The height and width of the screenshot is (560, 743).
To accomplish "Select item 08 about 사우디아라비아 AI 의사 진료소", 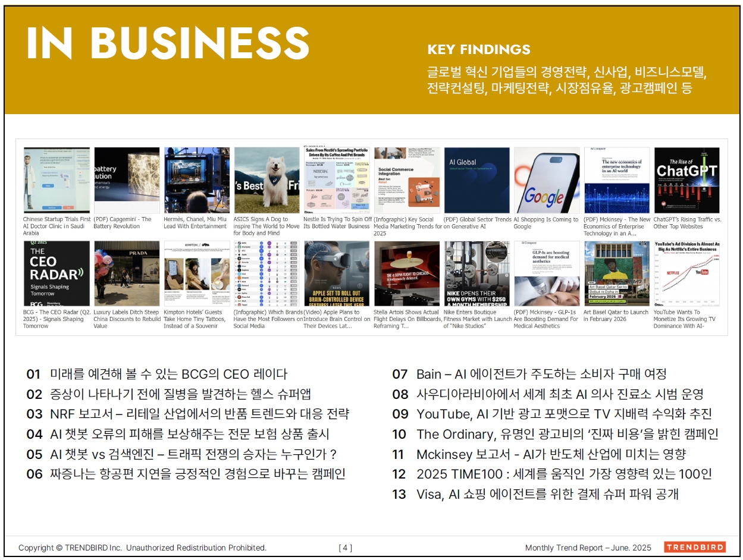I will (548, 394).
